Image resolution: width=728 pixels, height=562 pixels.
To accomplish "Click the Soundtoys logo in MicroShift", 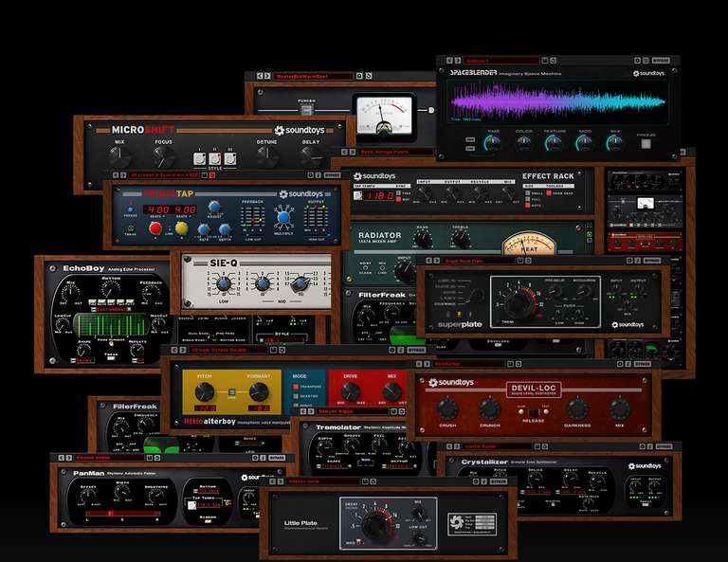I will pyautogui.click(x=300, y=131).
